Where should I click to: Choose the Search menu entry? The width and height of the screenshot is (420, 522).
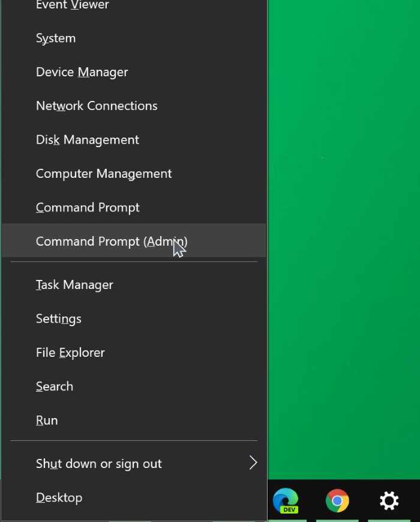pyautogui.click(x=134, y=386)
